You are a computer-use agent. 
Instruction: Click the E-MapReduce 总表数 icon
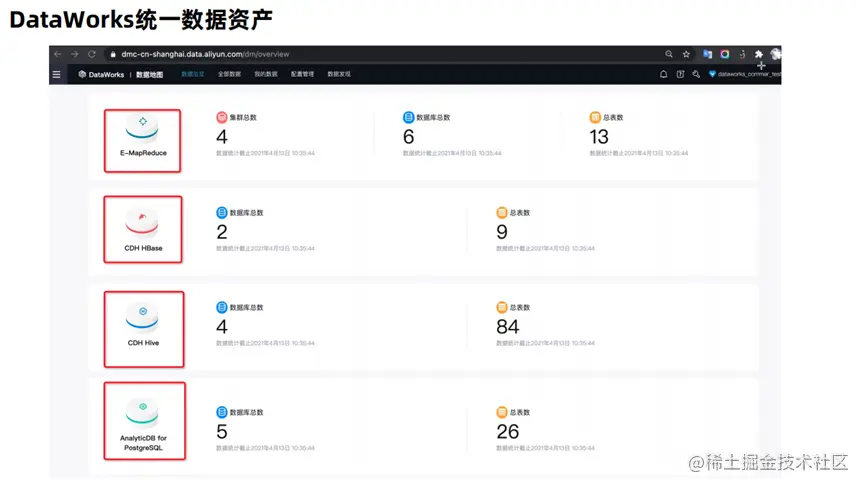(595, 117)
